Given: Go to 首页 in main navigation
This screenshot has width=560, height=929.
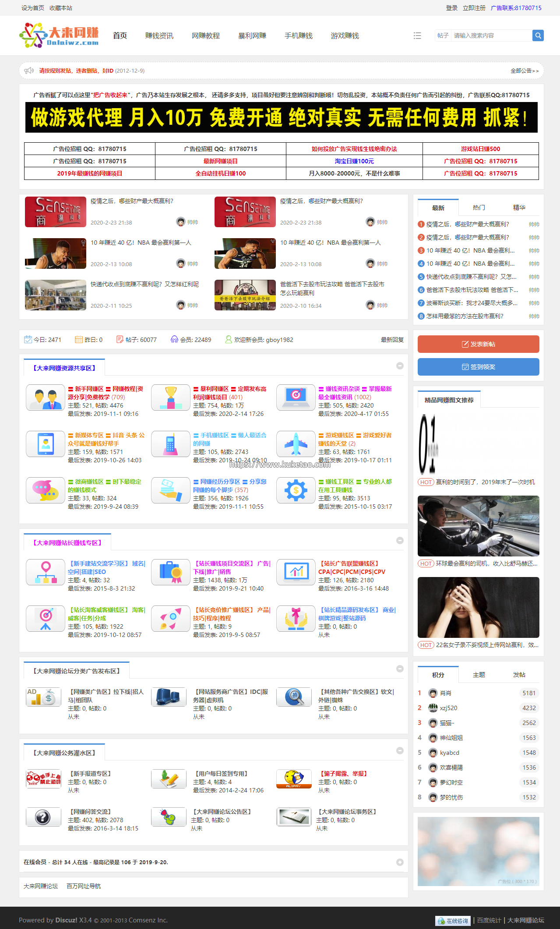Looking at the screenshot, I should pyautogui.click(x=120, y=35).
